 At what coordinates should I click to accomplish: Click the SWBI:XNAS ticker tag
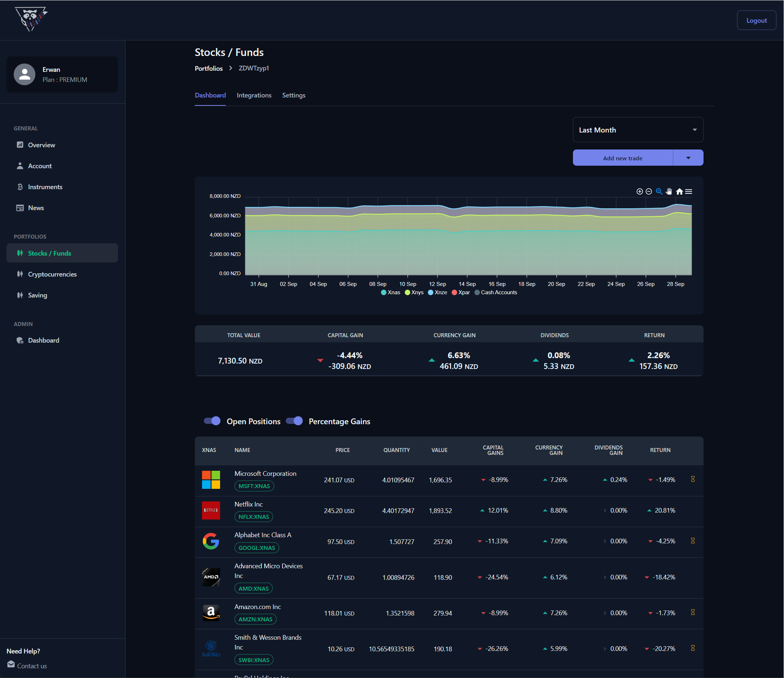[254, 660]
